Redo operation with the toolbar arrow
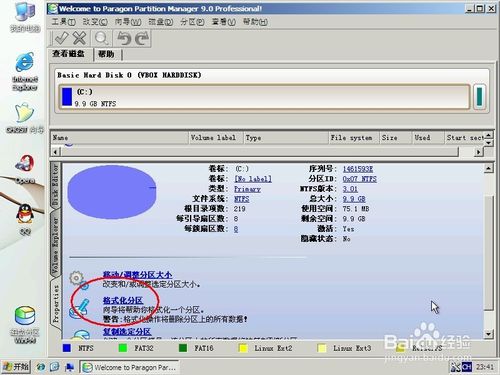This screenshot has height=375, width=500. tap(142, 38)
